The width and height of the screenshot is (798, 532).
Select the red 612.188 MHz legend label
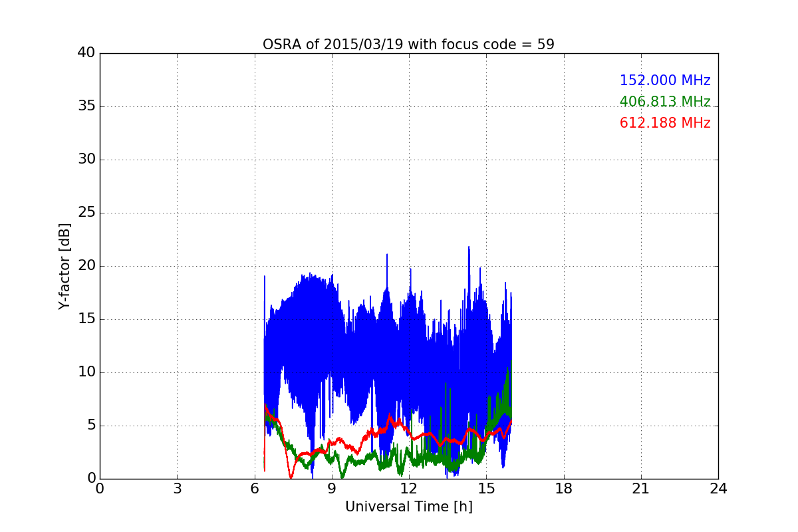(665, 123)
